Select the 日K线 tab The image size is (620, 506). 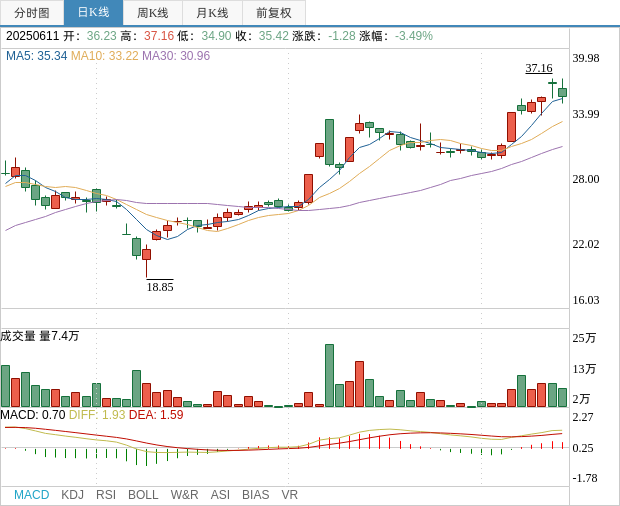93,13
